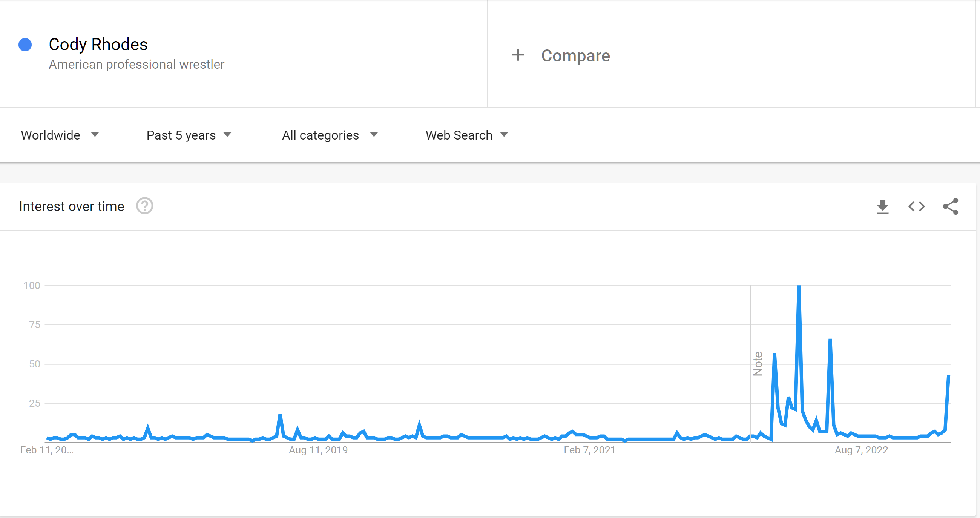Click the plus icon beside Compare
The image size is (980, 518).
click(x=518, y=55)
